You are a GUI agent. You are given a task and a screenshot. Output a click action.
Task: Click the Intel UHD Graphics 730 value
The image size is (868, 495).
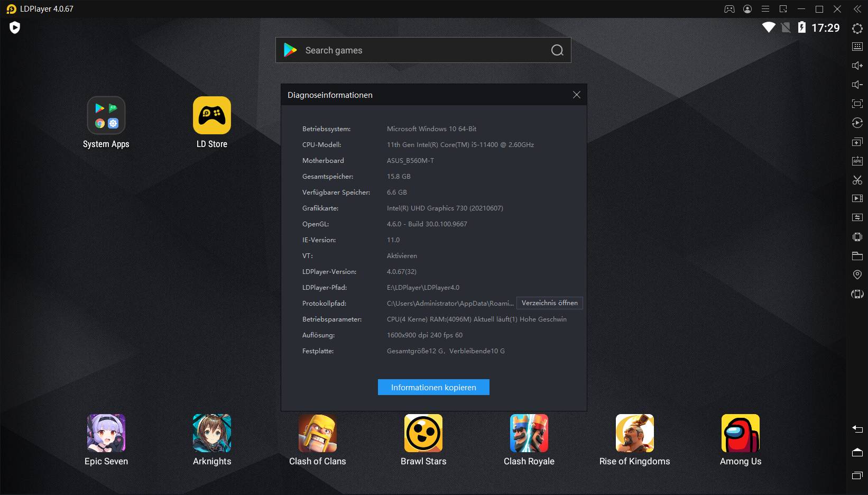445,208
